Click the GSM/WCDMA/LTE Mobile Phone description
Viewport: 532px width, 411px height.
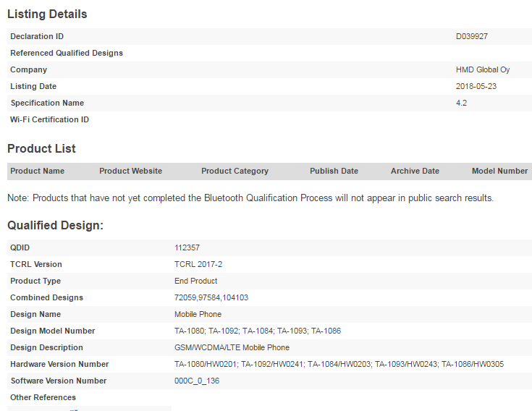pos(232,347)
